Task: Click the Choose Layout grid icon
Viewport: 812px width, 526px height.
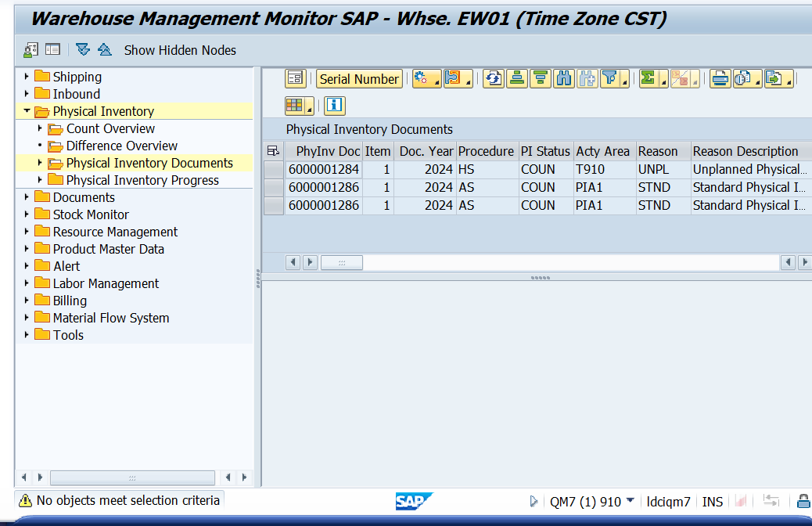Action: (294, 105)
